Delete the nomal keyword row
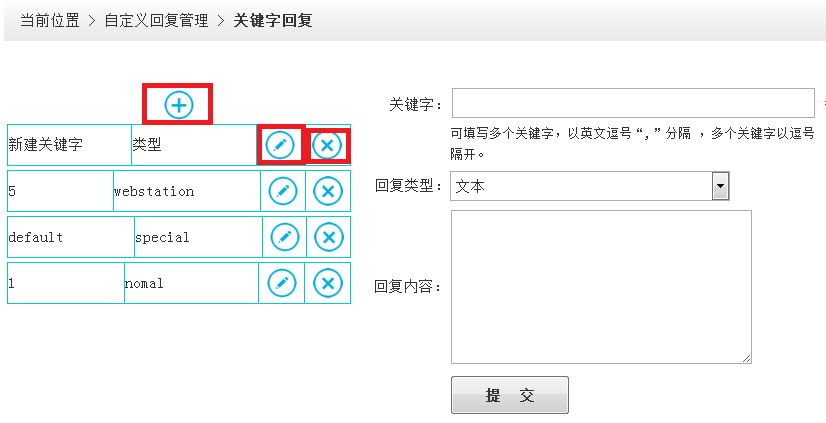This screenshot has height=423, width=826. tap(327, 284)
